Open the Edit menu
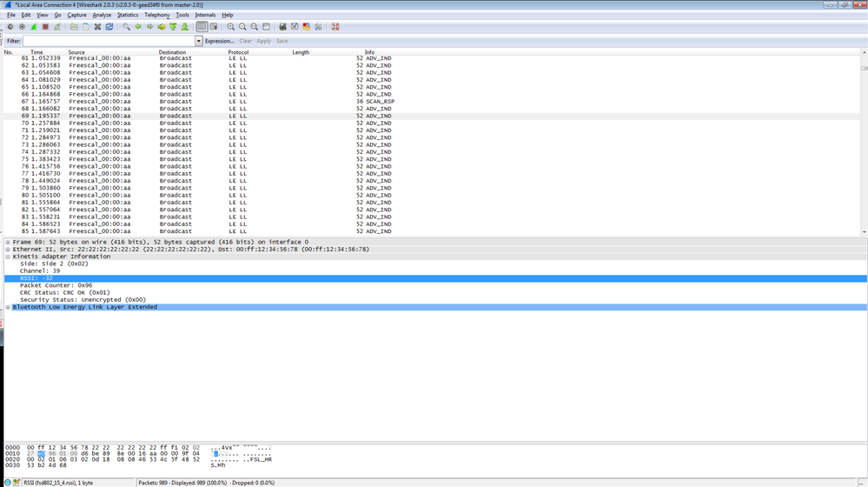 click(26, 15)
